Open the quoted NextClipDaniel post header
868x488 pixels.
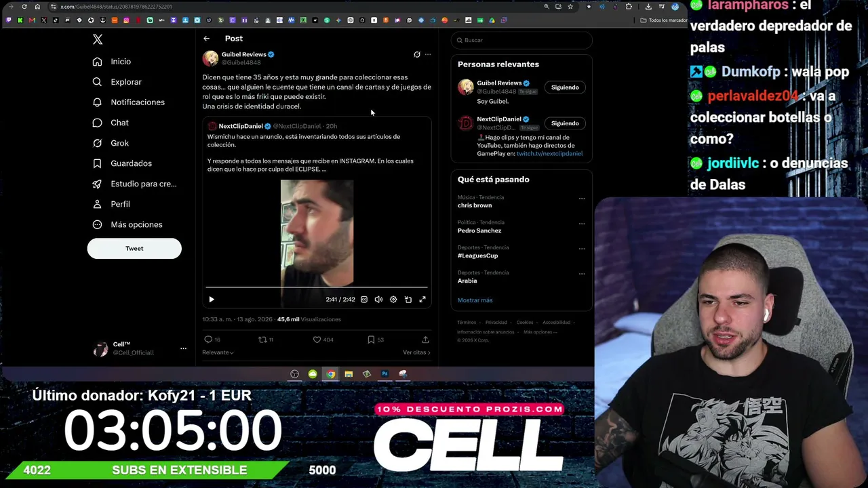pos(272,126)
